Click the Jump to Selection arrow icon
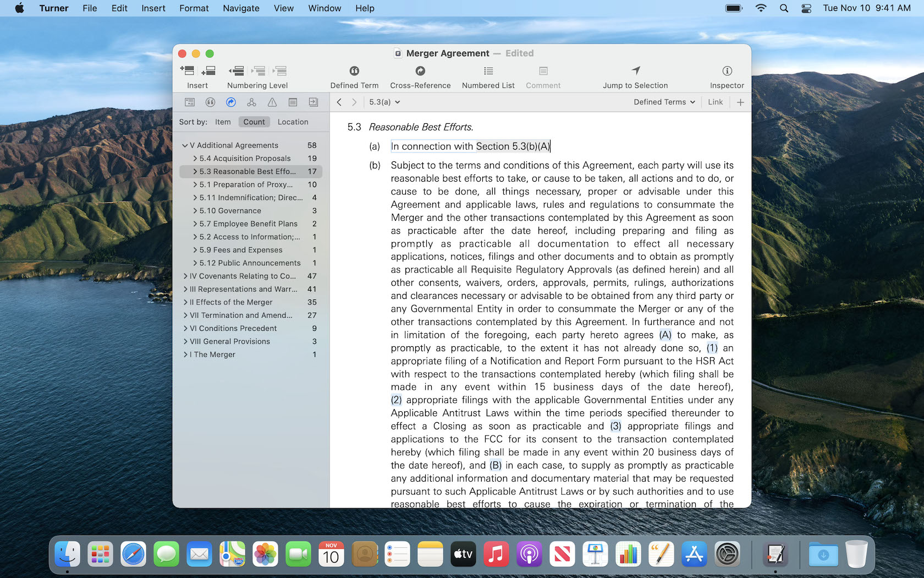The image size is (924, 578). coord(635,71)
